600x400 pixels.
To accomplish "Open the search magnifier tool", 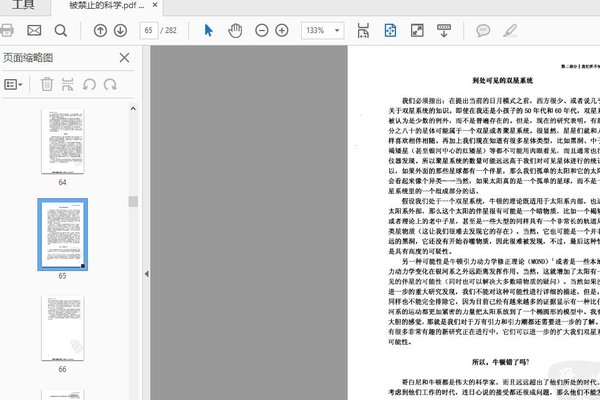I will (61, 31).
